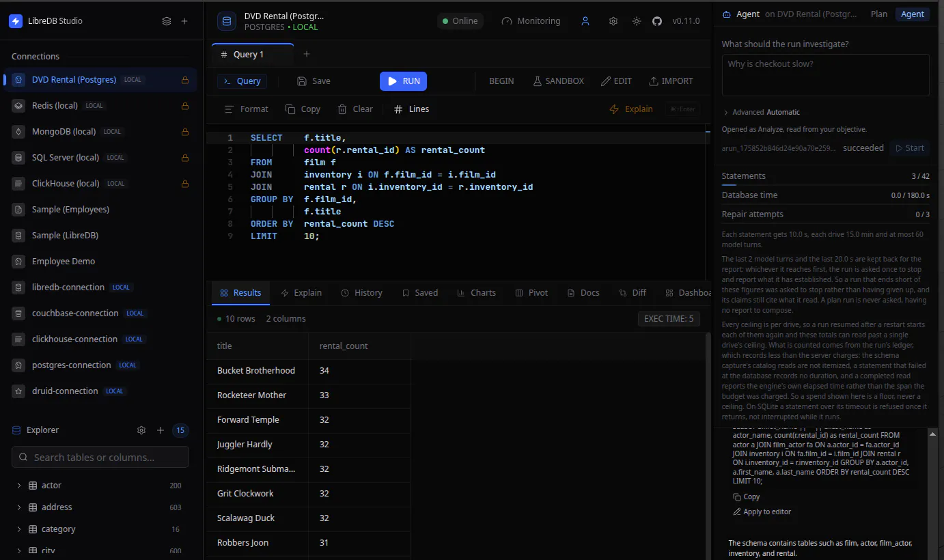Run the query with RUN button
Screen dimensions: 944x560
[x=403, y=81]
